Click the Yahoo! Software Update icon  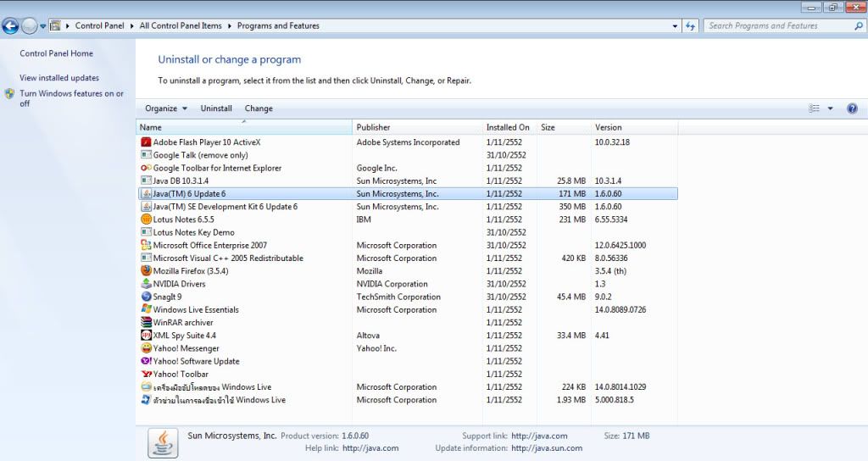(x=146, y=361)
